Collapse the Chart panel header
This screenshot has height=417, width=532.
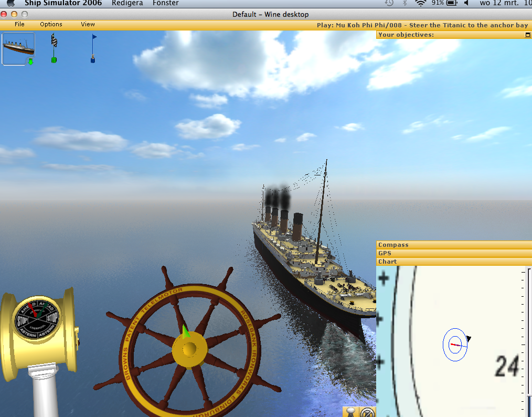pyautogui.click(x=453, y=262)
